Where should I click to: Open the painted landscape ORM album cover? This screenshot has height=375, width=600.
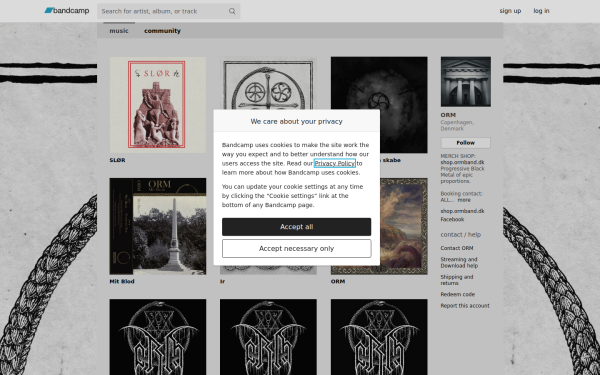(x=404, y=226)
